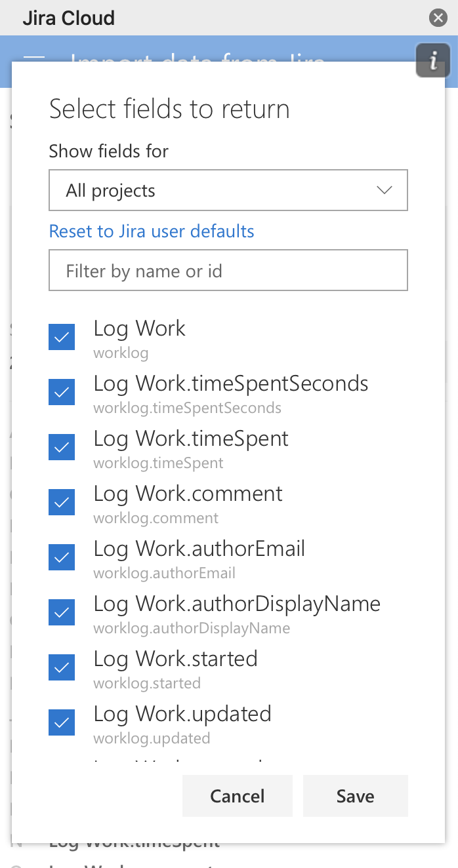The width and height of the screenshot is (458, 868).
Task: Uncheck Log Work.timeSpent checkbox
Action: [x=62, y=447]
